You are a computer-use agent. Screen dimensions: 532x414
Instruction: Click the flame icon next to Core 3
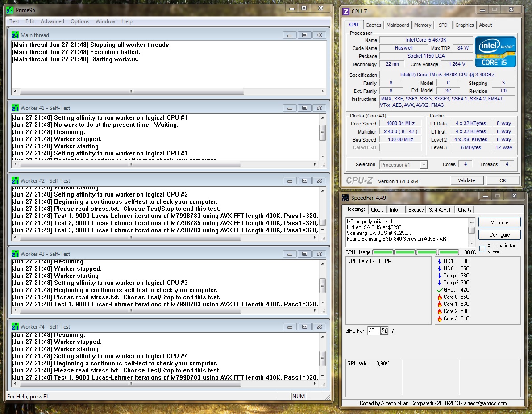pos(440,318)
